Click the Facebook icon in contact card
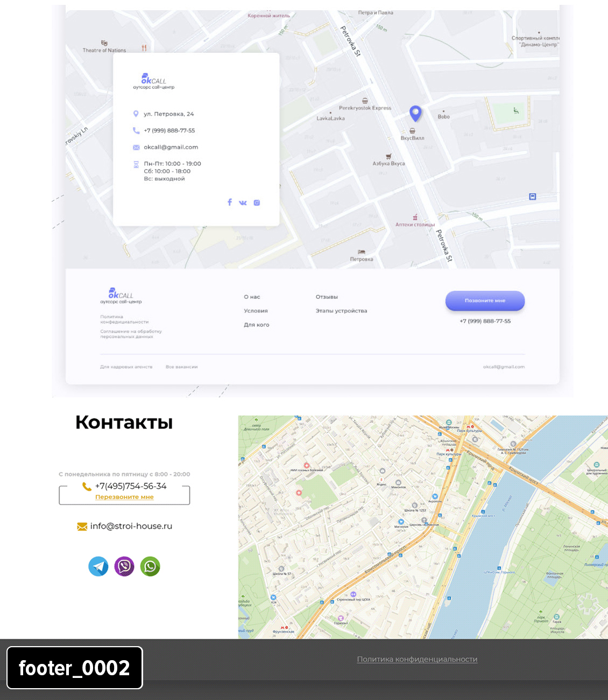The height and width of the screenshot is (700, 608). pos(230,202)
